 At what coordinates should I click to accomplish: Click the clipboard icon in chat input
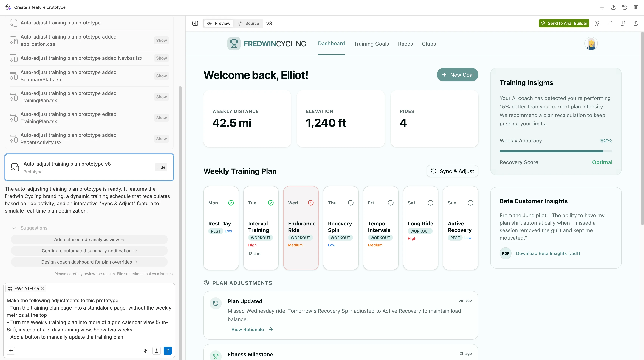pyautogui.click(x=157, y=350)
